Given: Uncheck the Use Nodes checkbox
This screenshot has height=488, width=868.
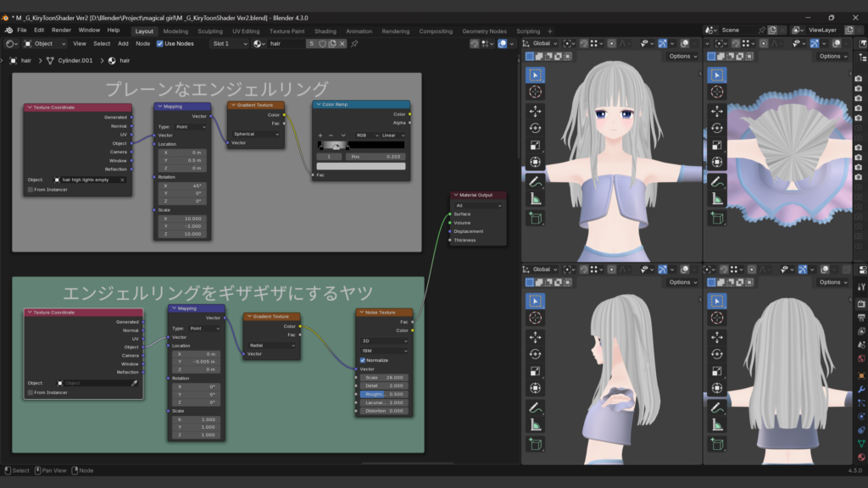Looking at the screenshot, I should (159, 43).
